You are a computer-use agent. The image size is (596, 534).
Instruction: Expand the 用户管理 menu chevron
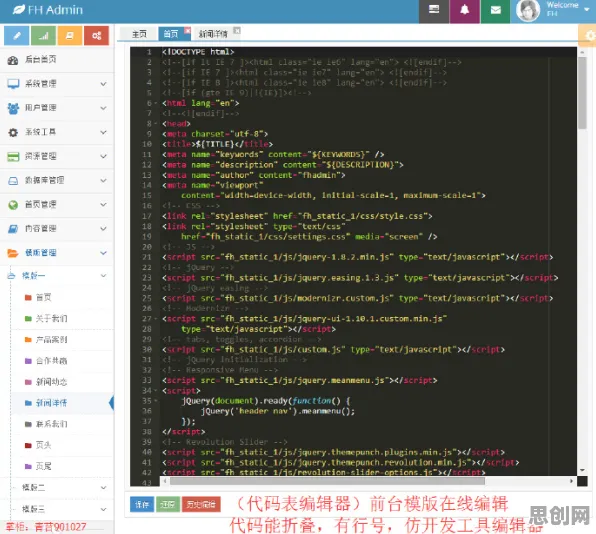pos(103,108)
